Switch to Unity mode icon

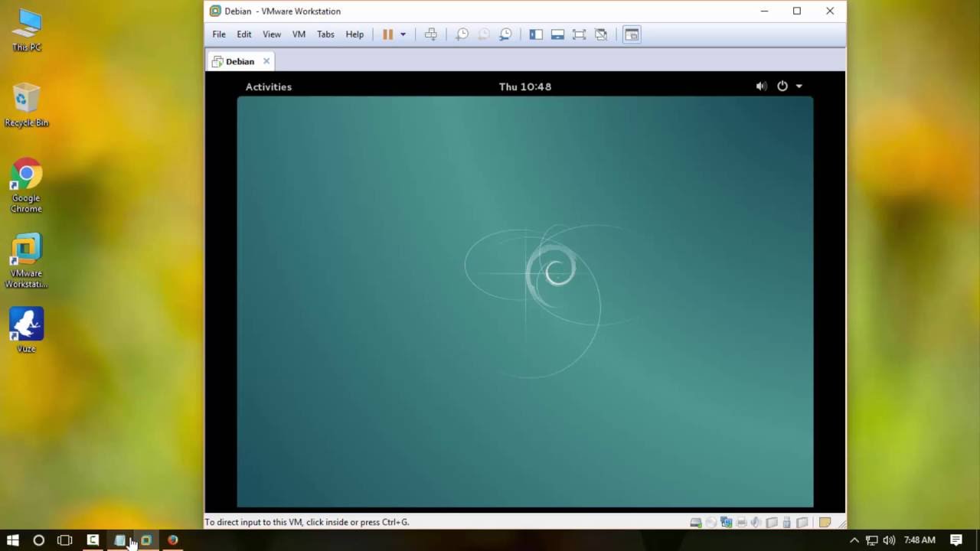[601, 34]
